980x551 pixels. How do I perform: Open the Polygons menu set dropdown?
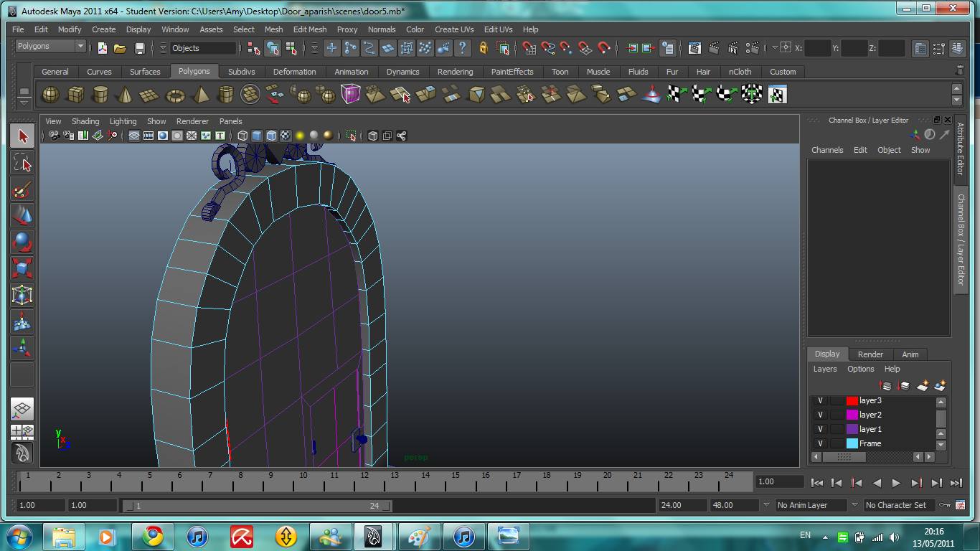(x=50, y=47)
